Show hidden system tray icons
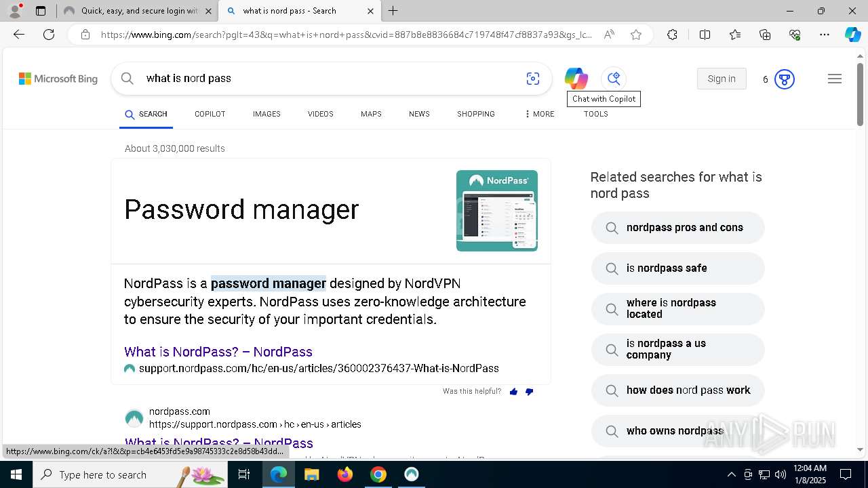Image resolution: width=868 pixels, height=488 pixels. coord(731,474)
